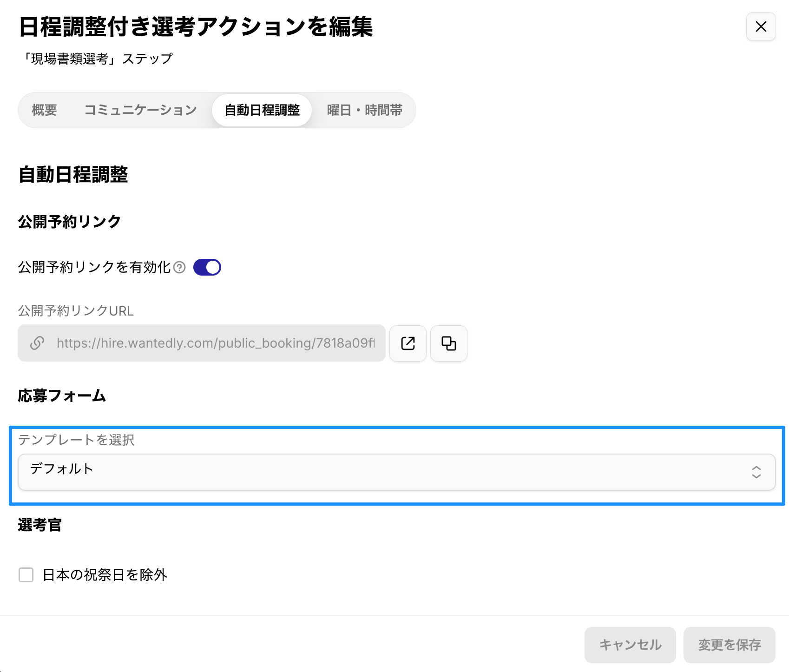Click the 日本の祝祭日を除外 label text
Screen dimensions: 789x672
105,575
